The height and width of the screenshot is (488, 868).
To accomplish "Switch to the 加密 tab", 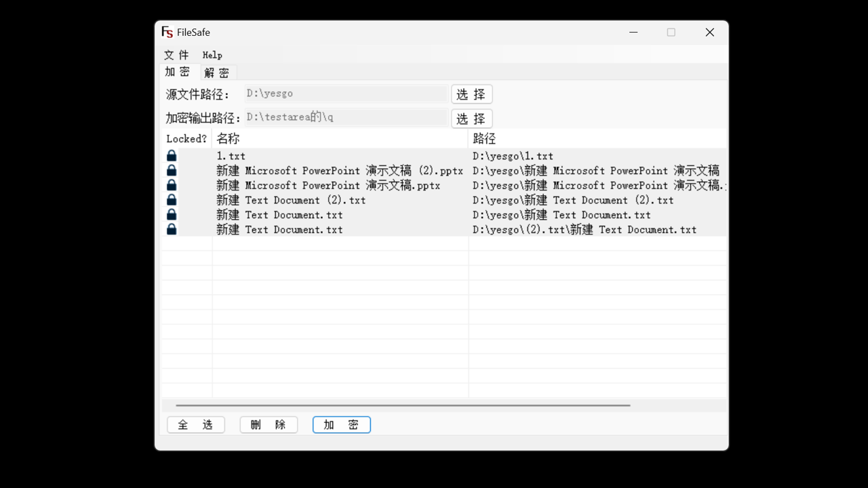I will [178, 72].
